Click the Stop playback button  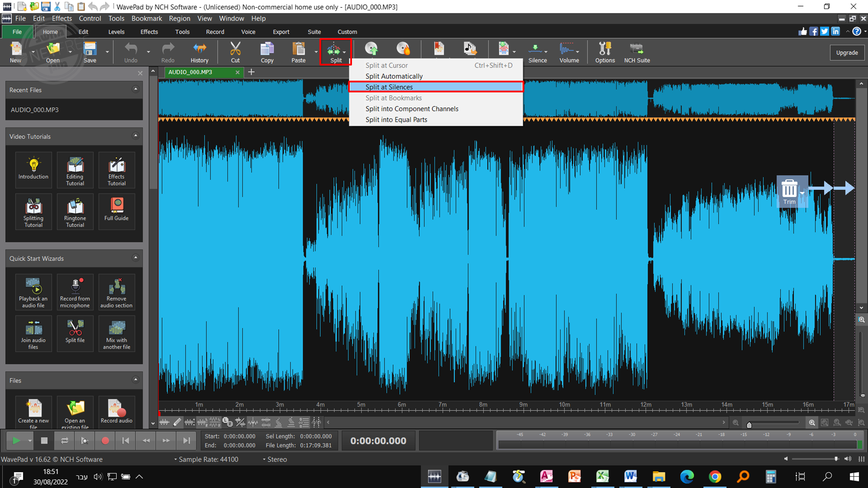click(44, 441)
